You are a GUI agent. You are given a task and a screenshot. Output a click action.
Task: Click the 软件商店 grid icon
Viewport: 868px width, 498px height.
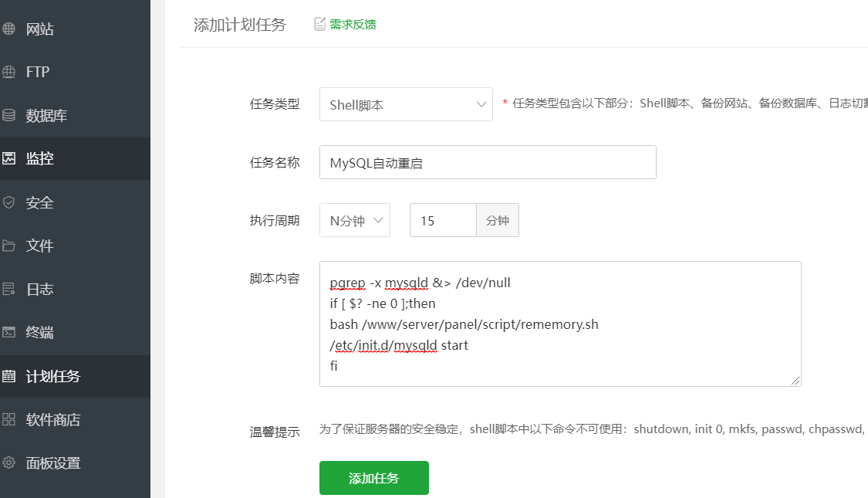pos(8,419)
